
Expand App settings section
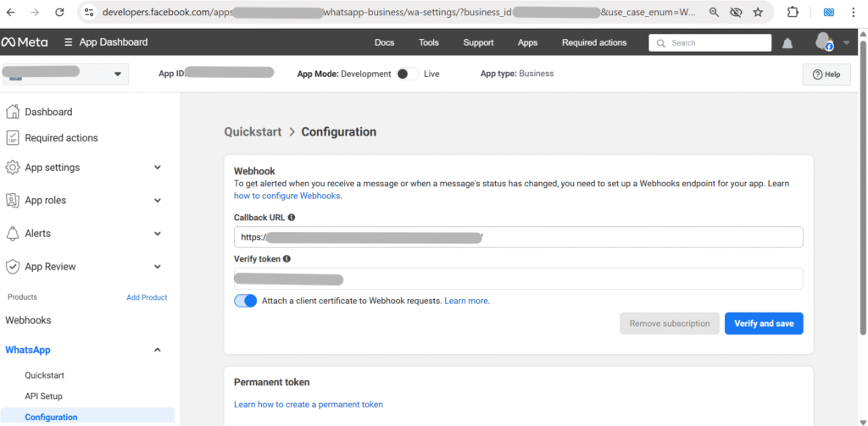(157, 168)
